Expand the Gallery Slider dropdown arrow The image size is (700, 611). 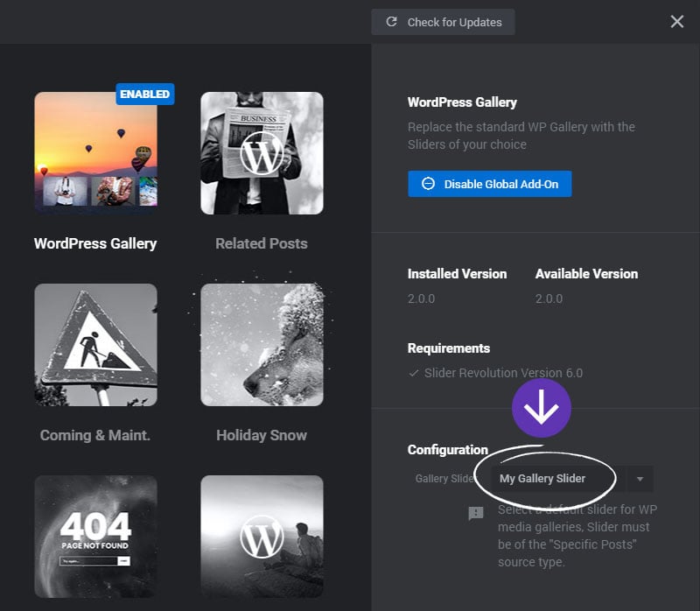pos(640,479)
